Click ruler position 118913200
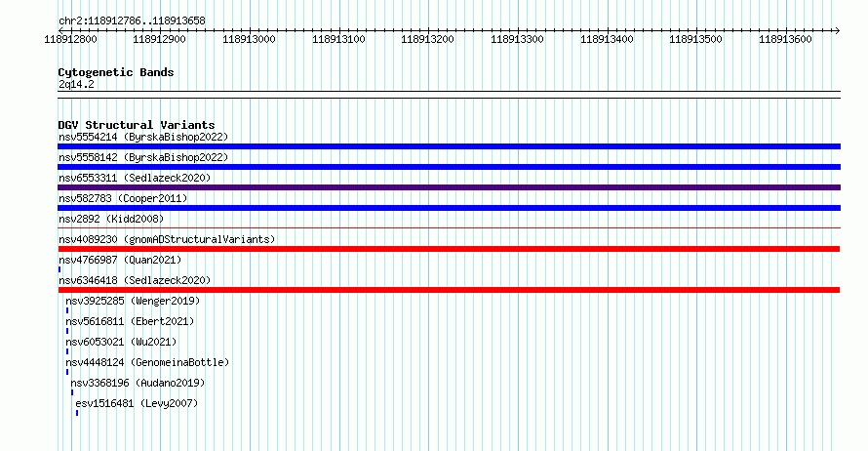 point(427,39)
